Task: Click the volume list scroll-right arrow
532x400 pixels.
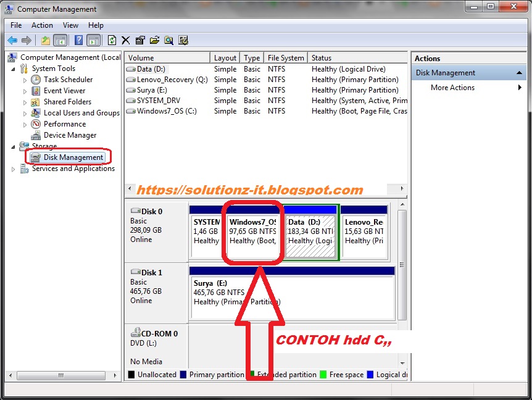Action: (x=402, y=188)
